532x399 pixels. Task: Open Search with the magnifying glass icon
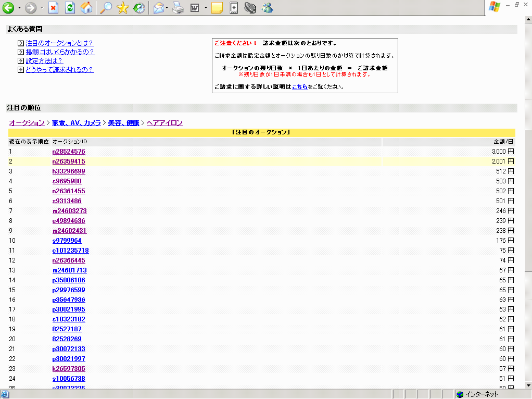tap(106, 8)
